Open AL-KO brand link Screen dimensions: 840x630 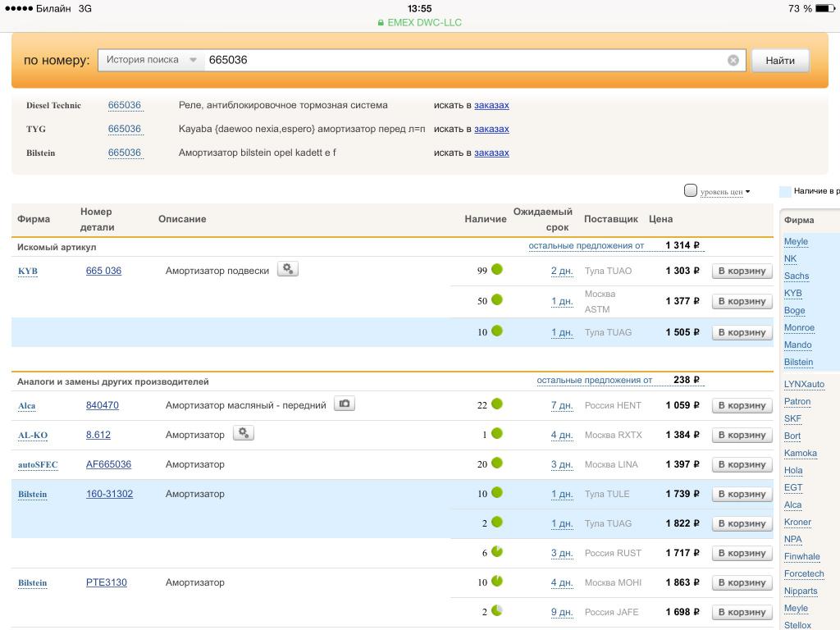(33, 435)
